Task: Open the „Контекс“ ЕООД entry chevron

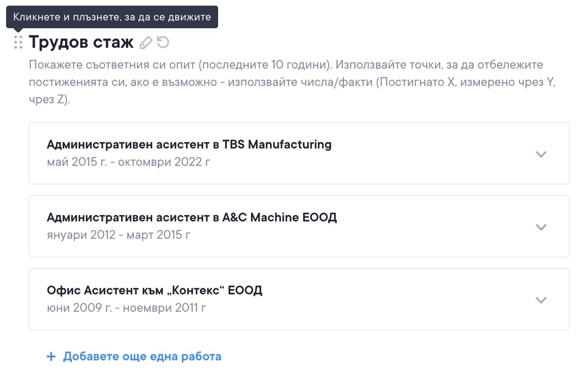Action: (541, 300)
